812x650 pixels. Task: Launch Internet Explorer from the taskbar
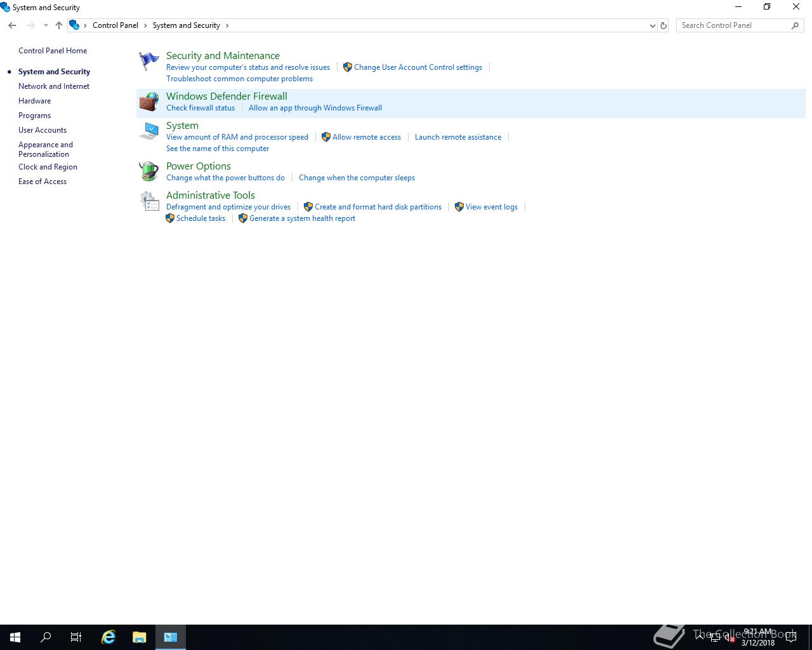[x=108, y=637]
